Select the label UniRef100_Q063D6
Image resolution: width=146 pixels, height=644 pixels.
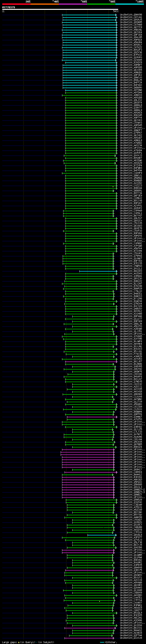point(131,547)
